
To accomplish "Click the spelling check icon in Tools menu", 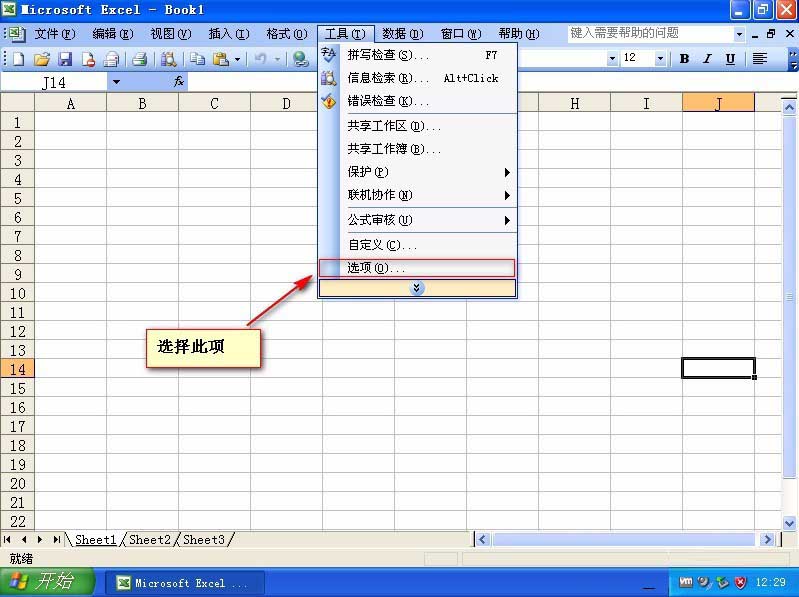I will pyautogui.click(x=329, y=55).
